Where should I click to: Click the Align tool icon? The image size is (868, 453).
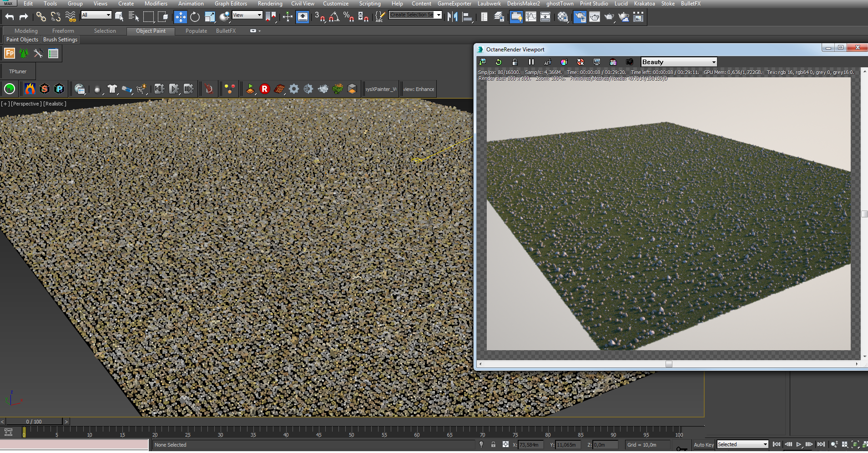(467, 17)
